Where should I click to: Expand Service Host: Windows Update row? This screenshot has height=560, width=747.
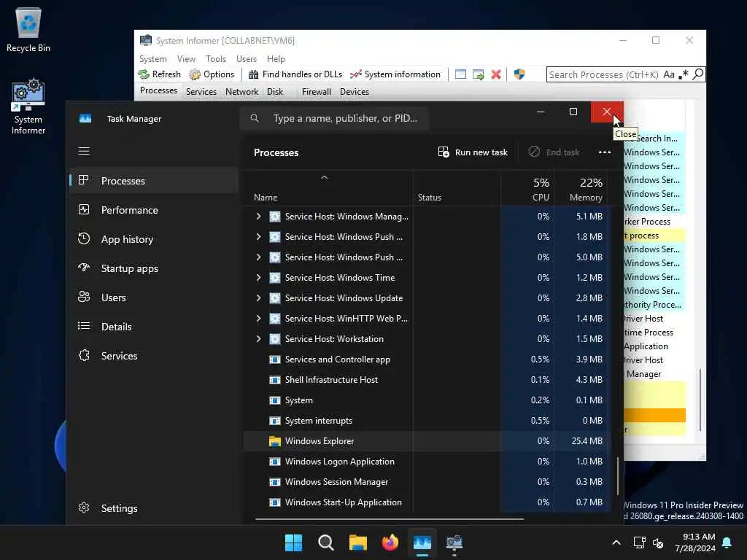tap(258, 298)
